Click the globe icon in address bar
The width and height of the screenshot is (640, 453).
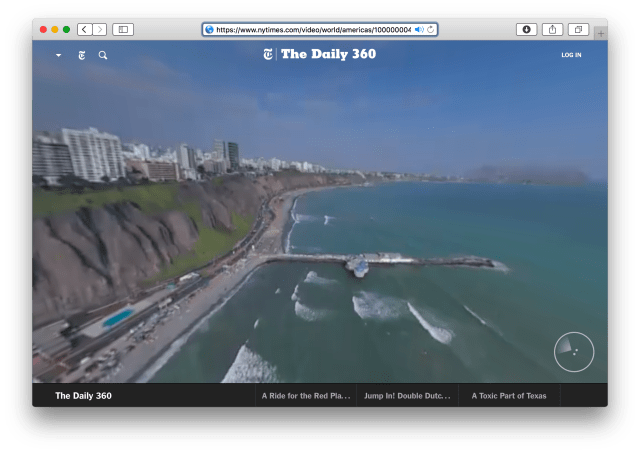(209, 29)
